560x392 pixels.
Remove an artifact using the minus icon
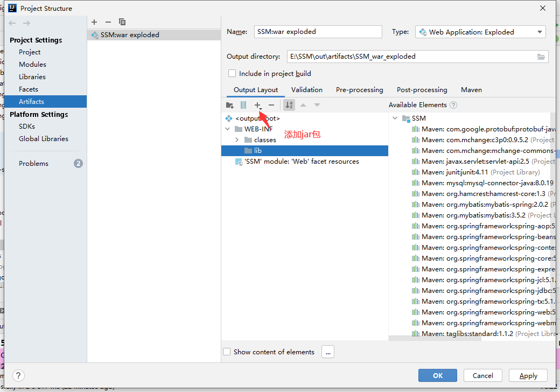pos(108,22)
